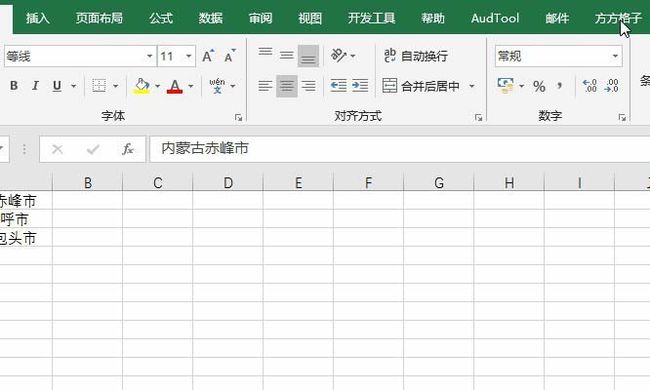The width and height of the screenshot is (650, 390).
Task: Toggle bold formatting
Action: (x=14, y=86)
